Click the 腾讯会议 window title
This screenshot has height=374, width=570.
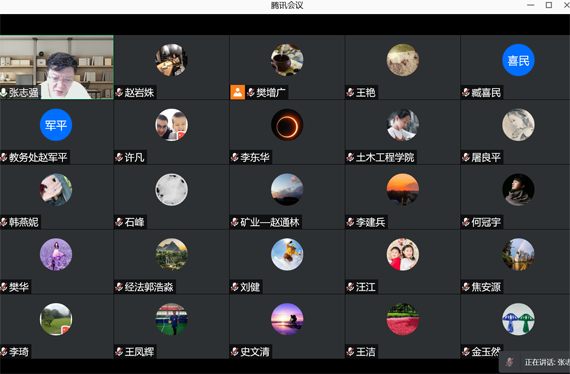coord(287,5)
